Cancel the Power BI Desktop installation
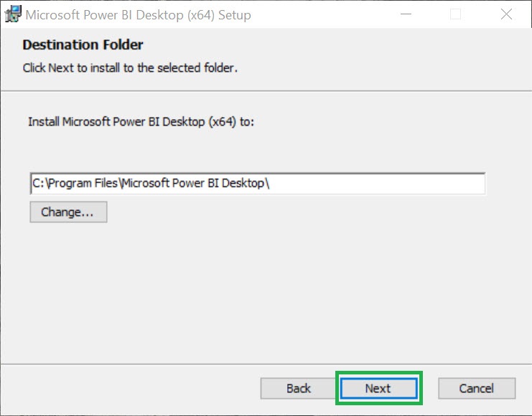The image size is (532, 416). pyautogui.click(x=476, y=388)
